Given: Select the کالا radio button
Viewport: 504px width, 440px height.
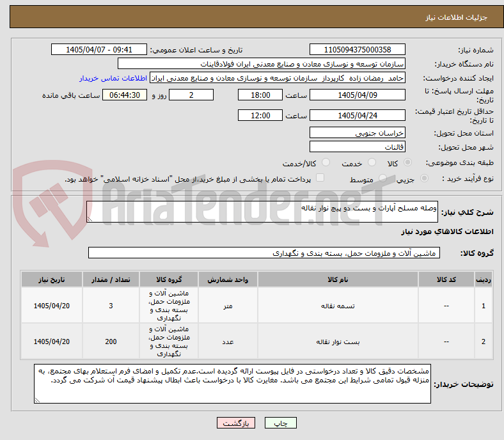Looking at the screenshot, I should [x=407, y=162].
